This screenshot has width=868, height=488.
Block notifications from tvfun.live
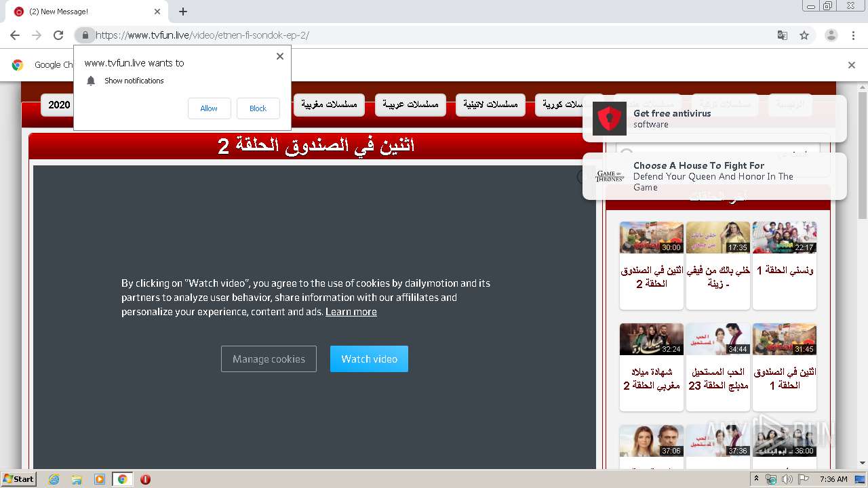258,108
